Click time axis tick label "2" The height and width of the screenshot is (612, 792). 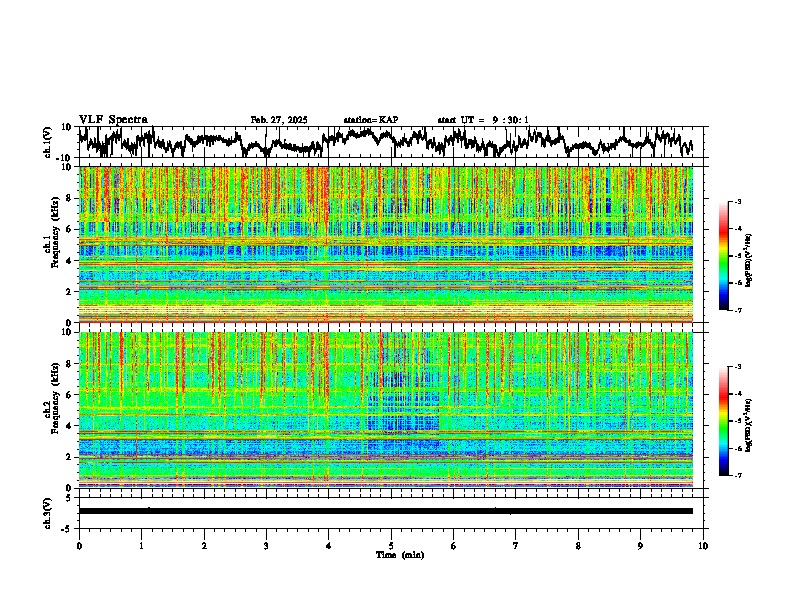click(204, 546)
